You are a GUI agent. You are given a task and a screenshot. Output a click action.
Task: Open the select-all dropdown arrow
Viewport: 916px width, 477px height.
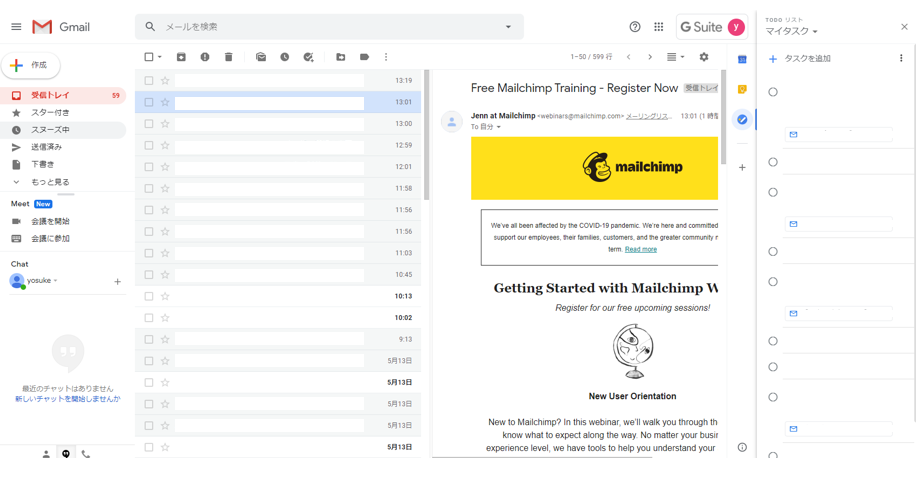pyautogui.click(x=159, y=57)
